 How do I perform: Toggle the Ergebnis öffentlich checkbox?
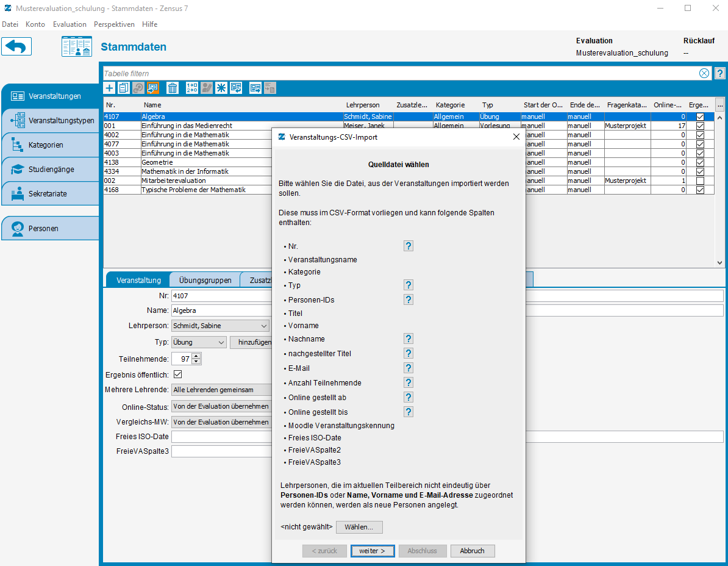[x=178, y=374]
